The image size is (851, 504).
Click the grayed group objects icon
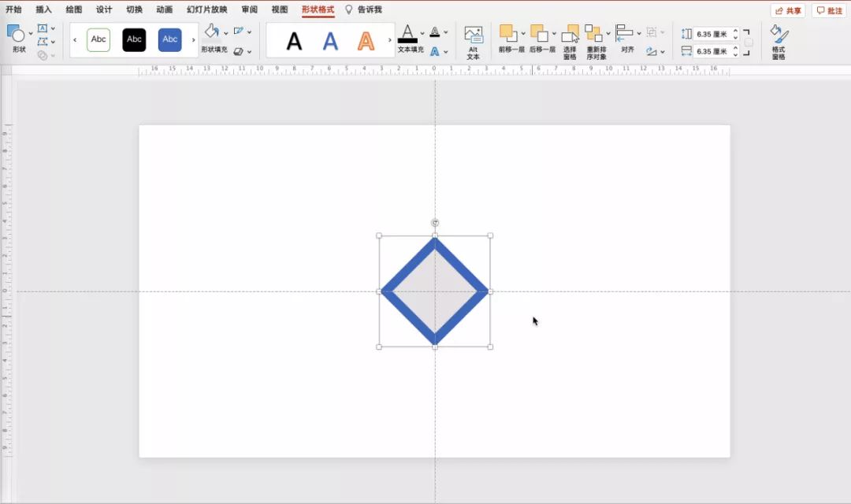[x=652, y=32]
